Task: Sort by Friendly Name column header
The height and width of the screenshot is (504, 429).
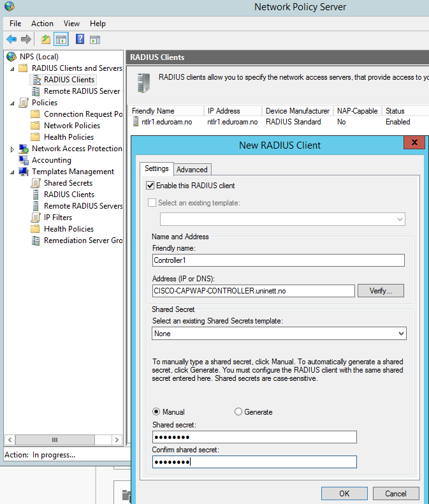Action: 166,111
